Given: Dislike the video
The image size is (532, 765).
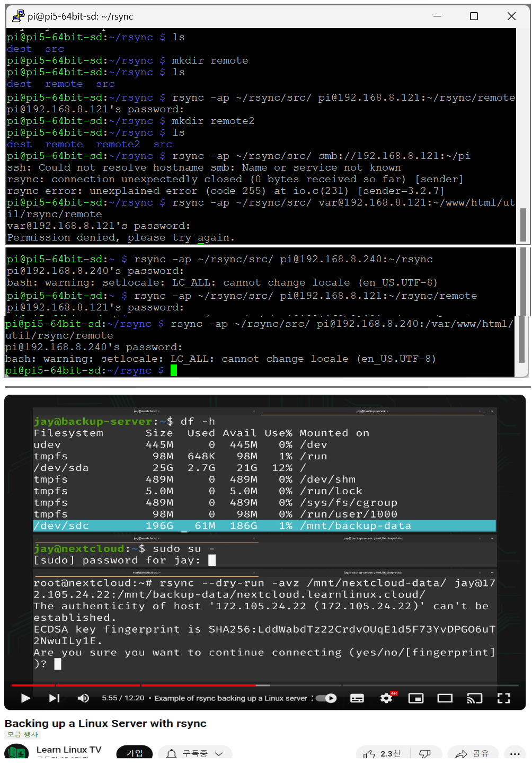Looking at the screenshot, I should [x=425, y=753].
